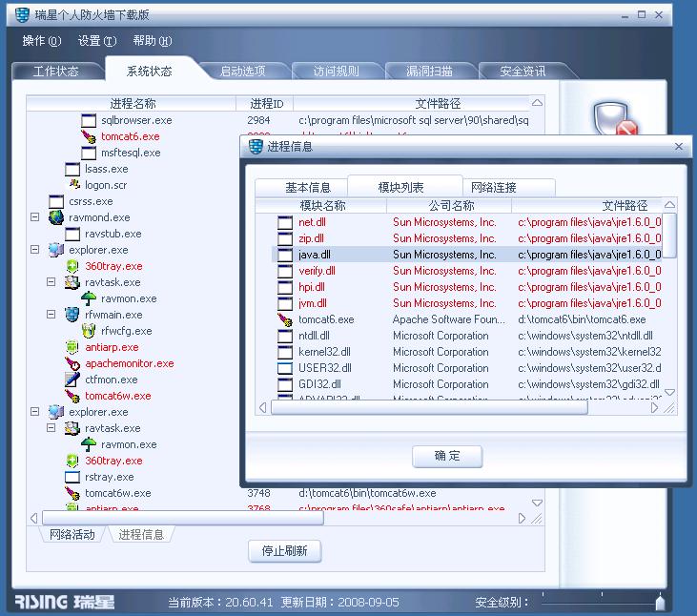Screen dimensions: 697x616
Task: Click the zip.dll module icon
Action: tap(285, 238)
